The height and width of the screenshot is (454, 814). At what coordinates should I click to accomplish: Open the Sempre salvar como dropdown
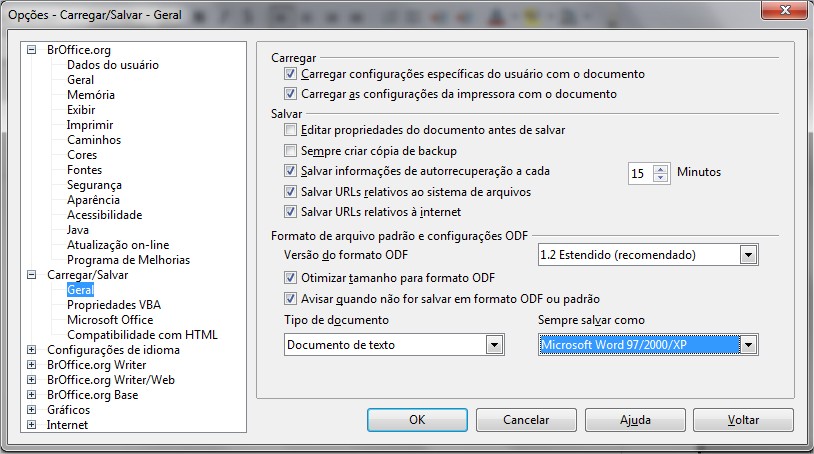click(748, 345)
